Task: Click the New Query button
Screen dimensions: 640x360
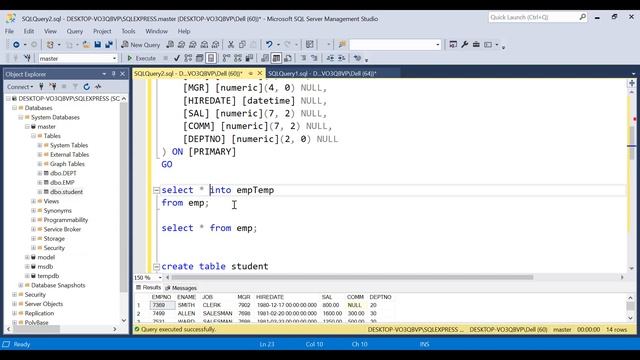Action: (x=140, y=44)
